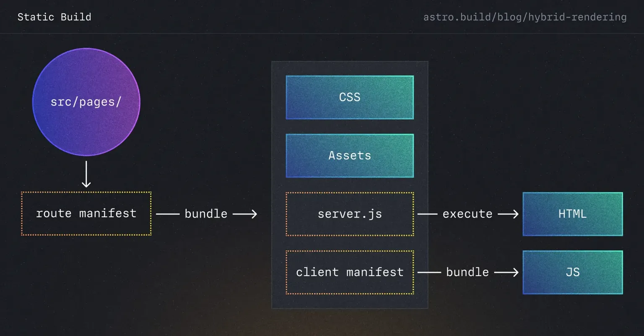Select the CSS gradient block
Image resolution: width=644 pixels, height=336 pixels.
pyautogui.click(x=349, y=97)
